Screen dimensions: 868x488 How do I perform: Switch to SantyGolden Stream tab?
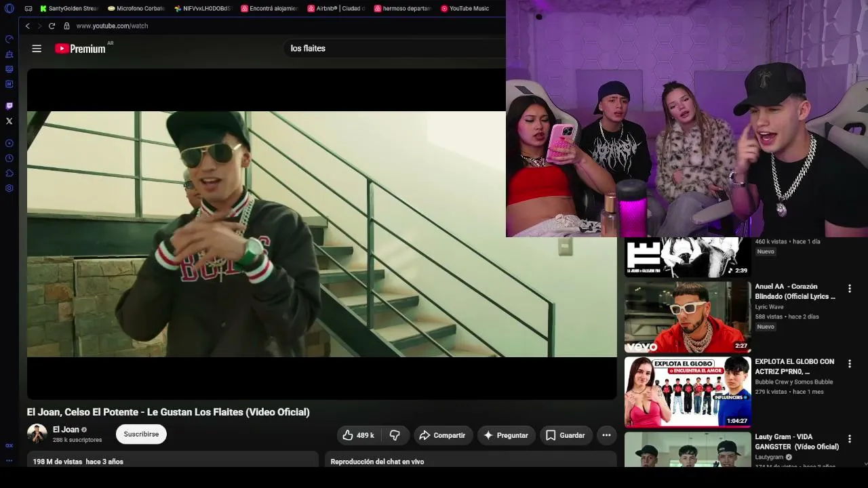coord(68,9)
